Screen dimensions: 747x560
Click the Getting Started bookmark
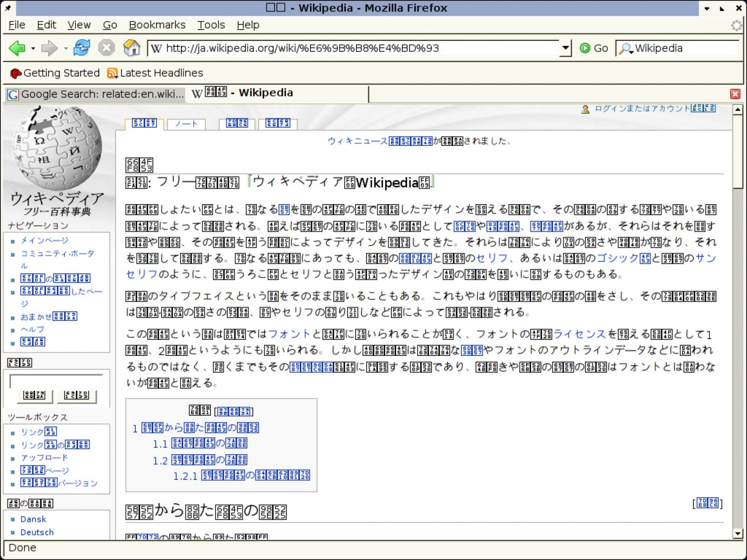55,73
